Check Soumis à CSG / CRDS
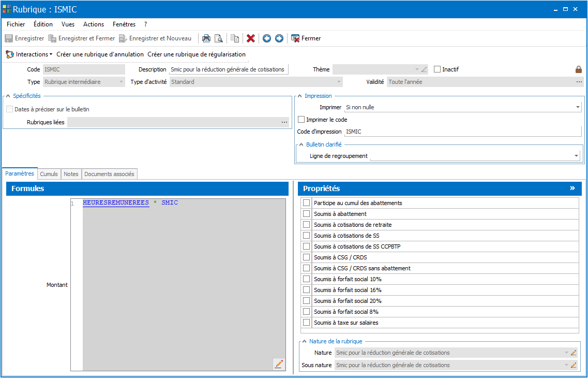588x378 pixels. pyautogui.click(x=306, y=257)
